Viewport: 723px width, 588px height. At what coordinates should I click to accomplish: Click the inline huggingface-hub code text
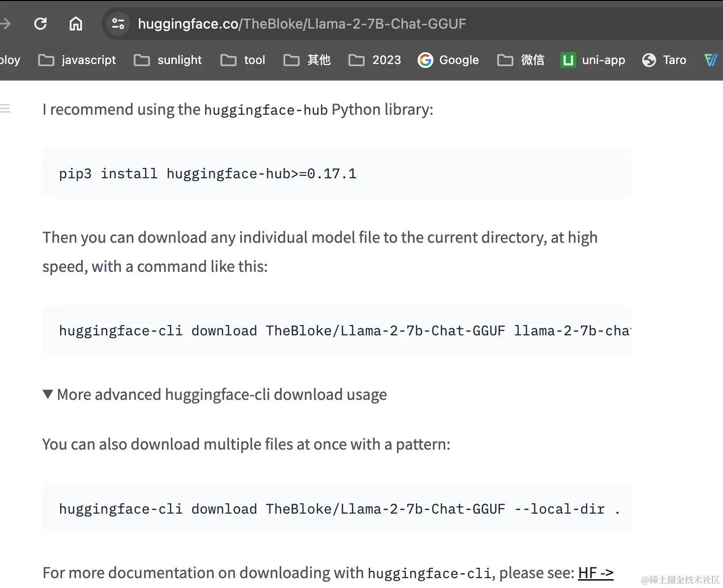(266, 110)
